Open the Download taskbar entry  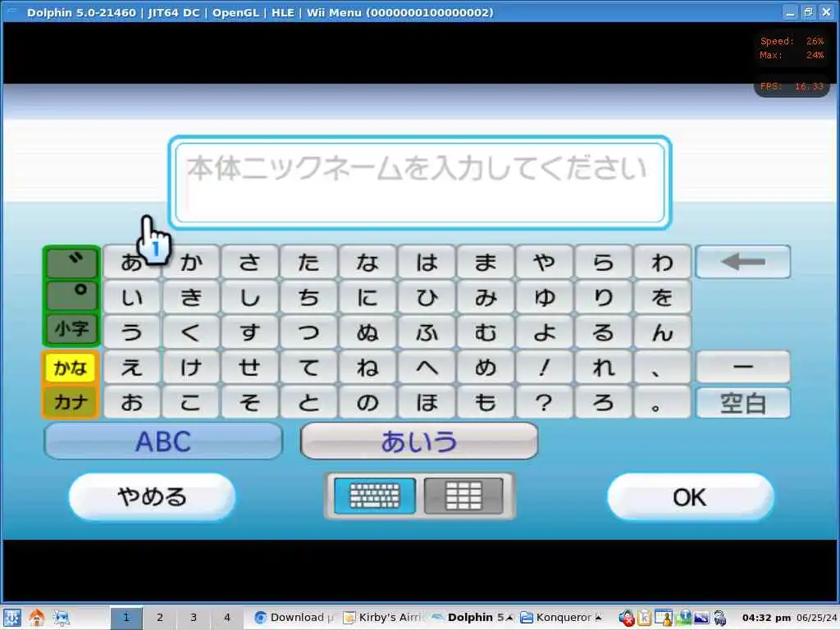[x=294, y=618]
